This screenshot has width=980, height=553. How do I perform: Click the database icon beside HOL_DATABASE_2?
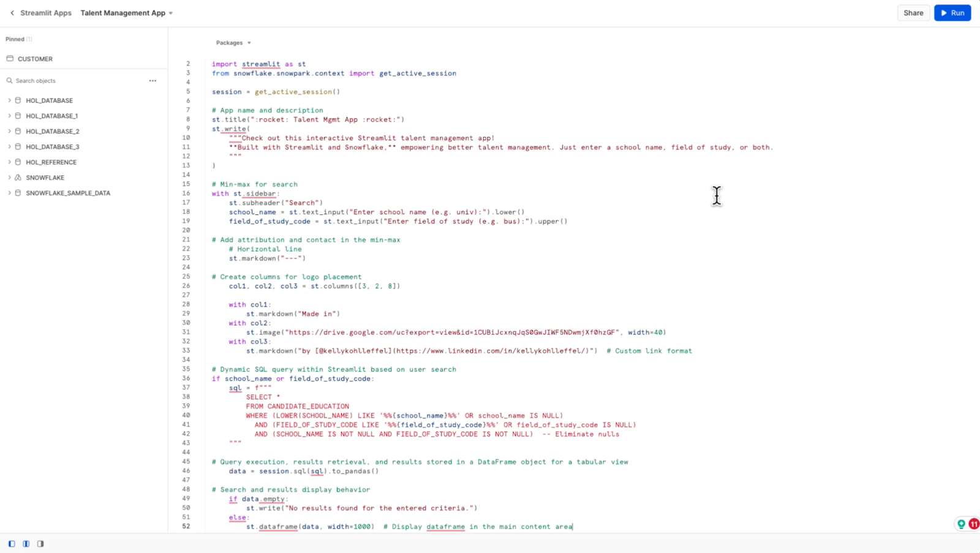coord(18,131)
